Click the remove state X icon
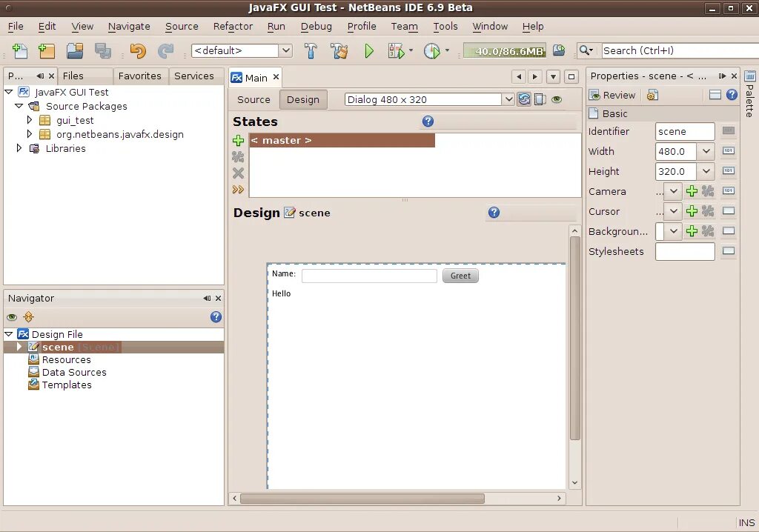Screen dimensions: 759x532 pyautogui.click(x=238, y=173)
